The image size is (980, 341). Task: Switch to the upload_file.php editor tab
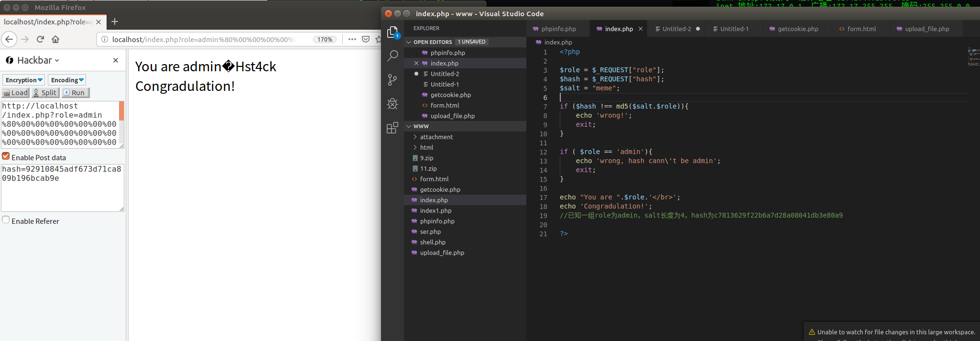point(926,29)
